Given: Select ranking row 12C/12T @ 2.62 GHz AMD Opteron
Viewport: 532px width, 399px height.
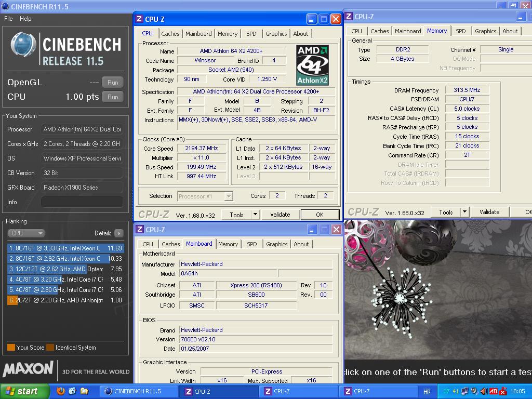Looking at the screenshot, I should point(65,269).
